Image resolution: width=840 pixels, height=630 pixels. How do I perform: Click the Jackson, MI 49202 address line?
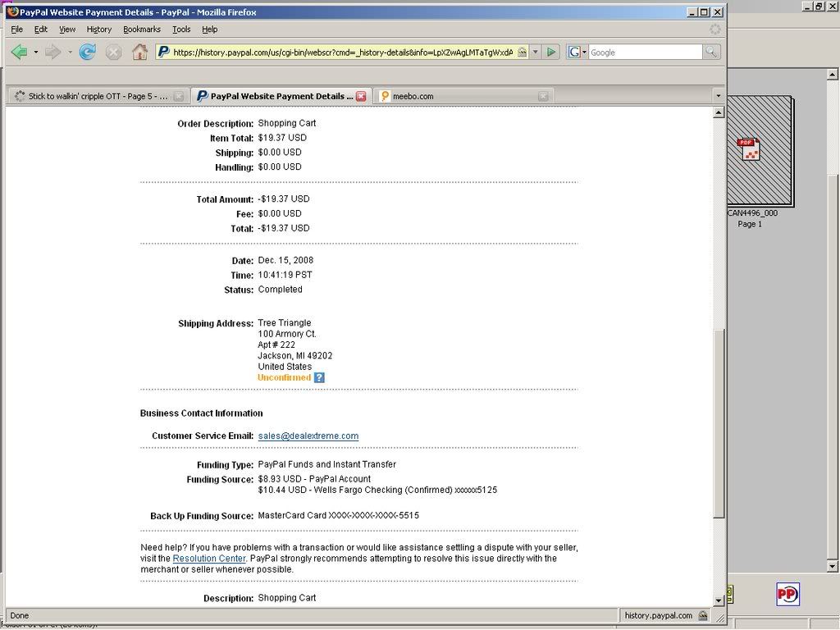pos(295,356)
